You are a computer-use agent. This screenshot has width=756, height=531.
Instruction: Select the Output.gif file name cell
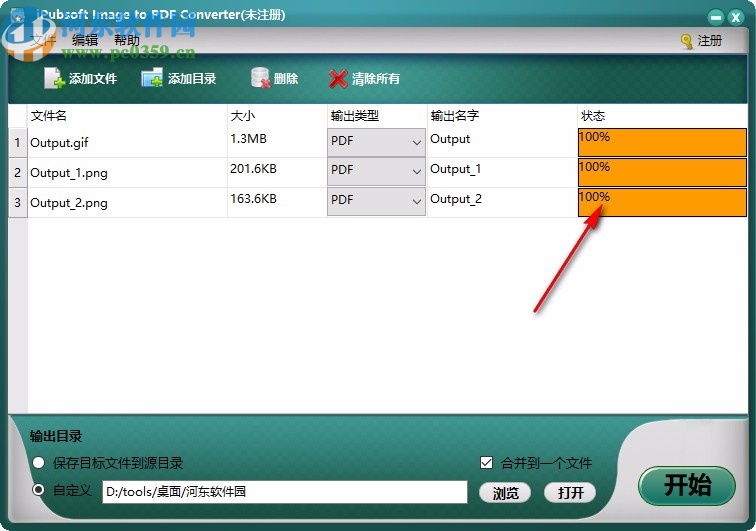tap(127, 143)
